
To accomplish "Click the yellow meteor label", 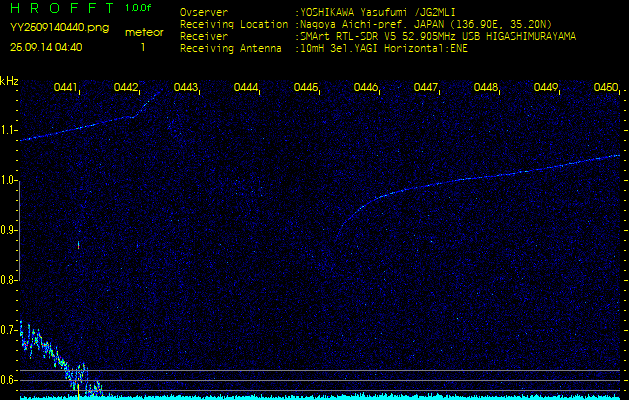I will [143, 32].
